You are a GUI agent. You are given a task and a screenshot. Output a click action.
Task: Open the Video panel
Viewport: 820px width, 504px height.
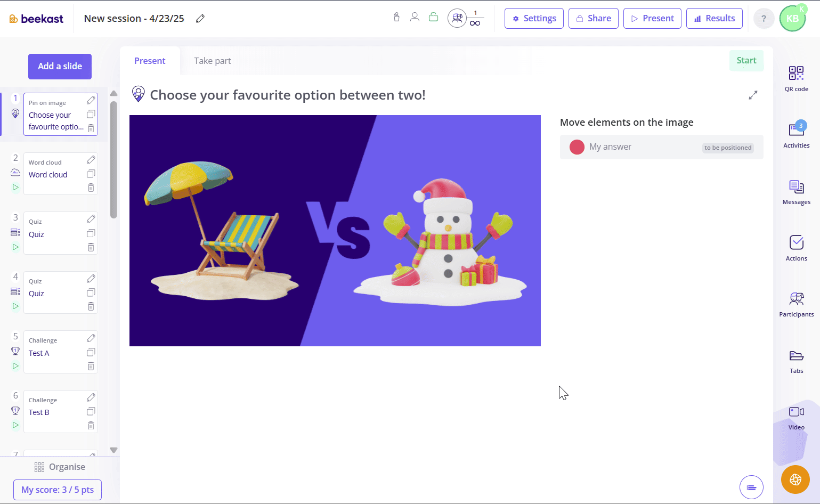click(796, 417)
